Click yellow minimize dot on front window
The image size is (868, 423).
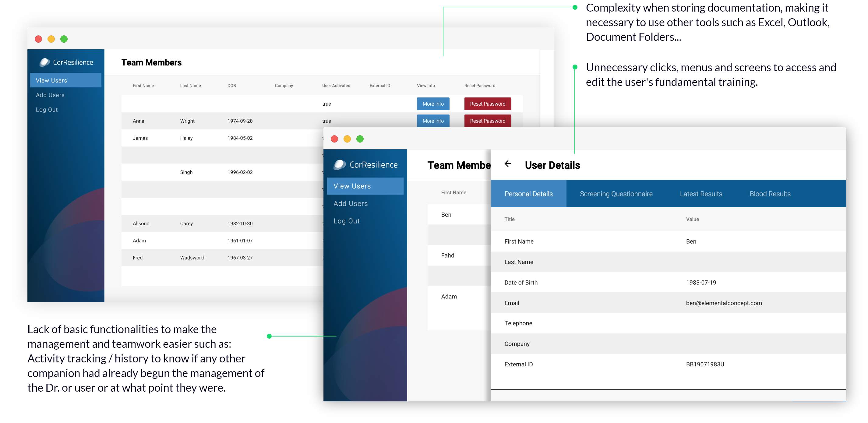347,139
